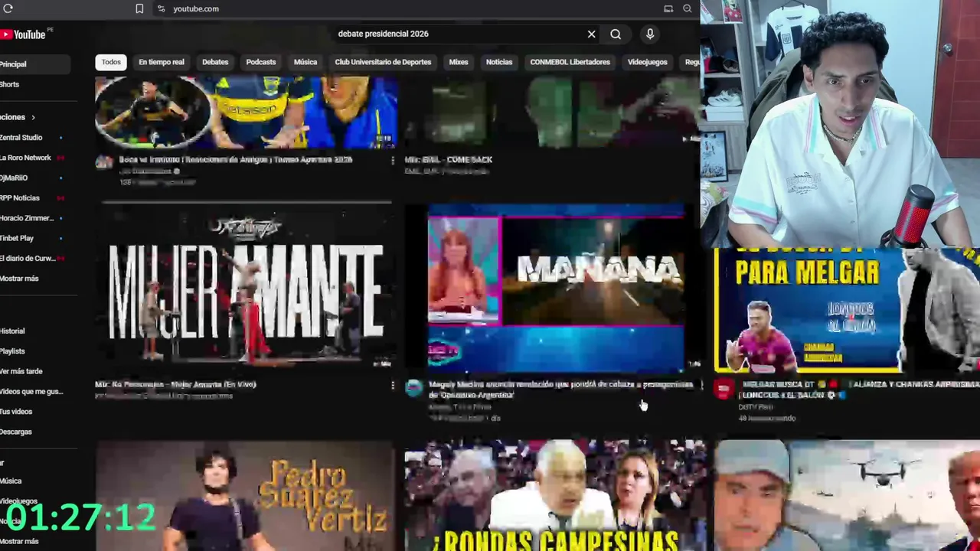This screenshot has height=551, width=980.
Task: Open the install/cast icon in the address bar
Action: coord(668,8)
